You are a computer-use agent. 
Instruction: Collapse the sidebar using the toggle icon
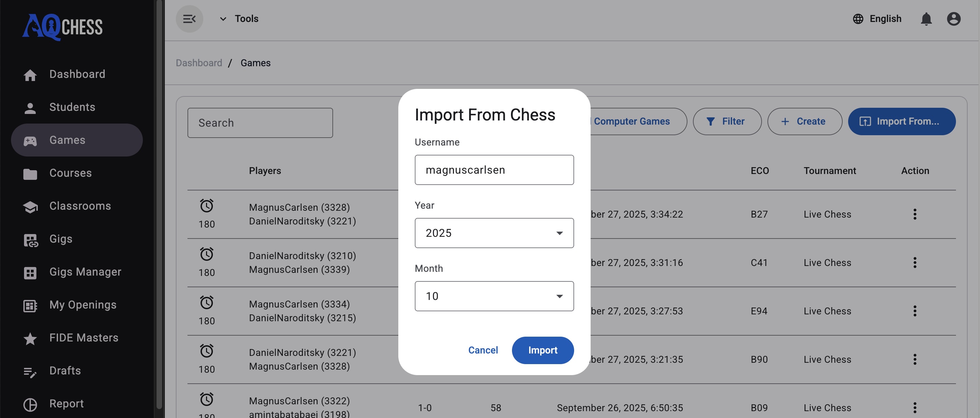190,18
